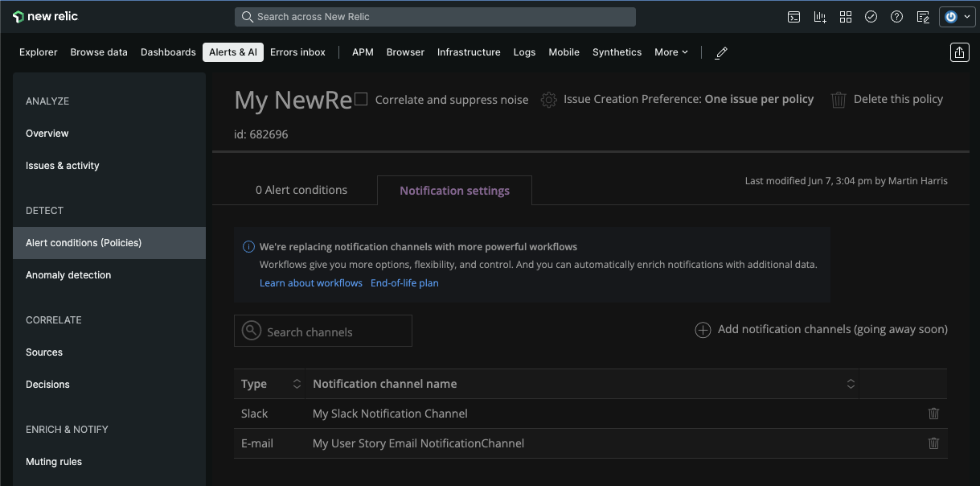980x486 pixels.
Task: Open Errors inbox in the navigation
Action: click(x=297, y=52)
